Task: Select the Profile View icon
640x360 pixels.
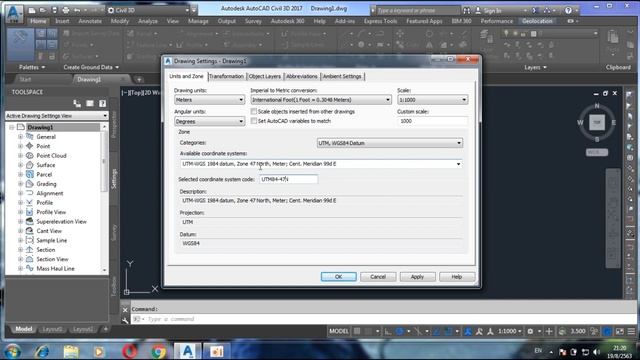Action: (x=29, y=212)
